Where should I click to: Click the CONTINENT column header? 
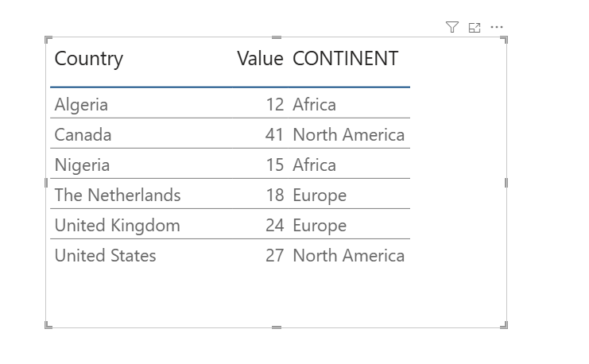click(x=345, y=59)
